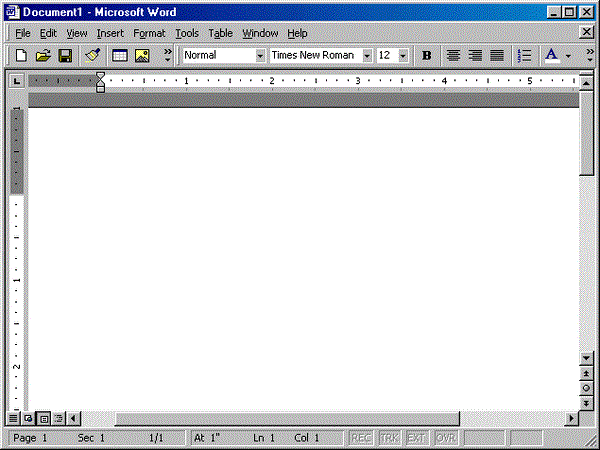The height and width of the screenshot is (450, 600).
Task: Click inside the font name field
Action: pos(316,56)
